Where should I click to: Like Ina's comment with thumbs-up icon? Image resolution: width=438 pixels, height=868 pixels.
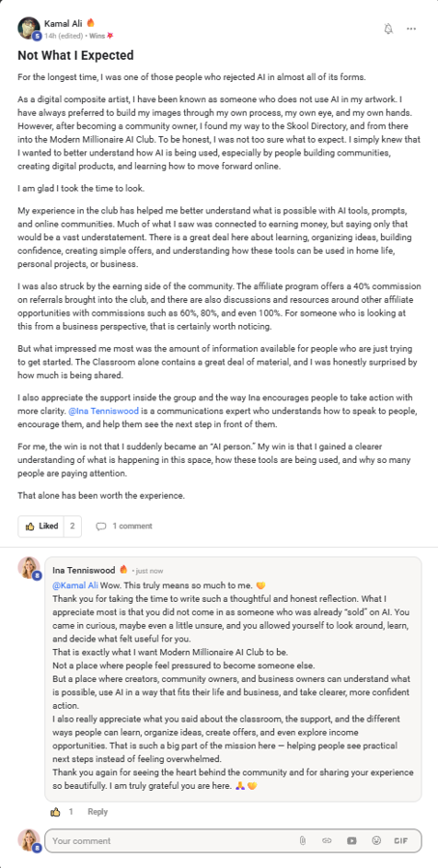pyautogui.click(x=55, y=812)
